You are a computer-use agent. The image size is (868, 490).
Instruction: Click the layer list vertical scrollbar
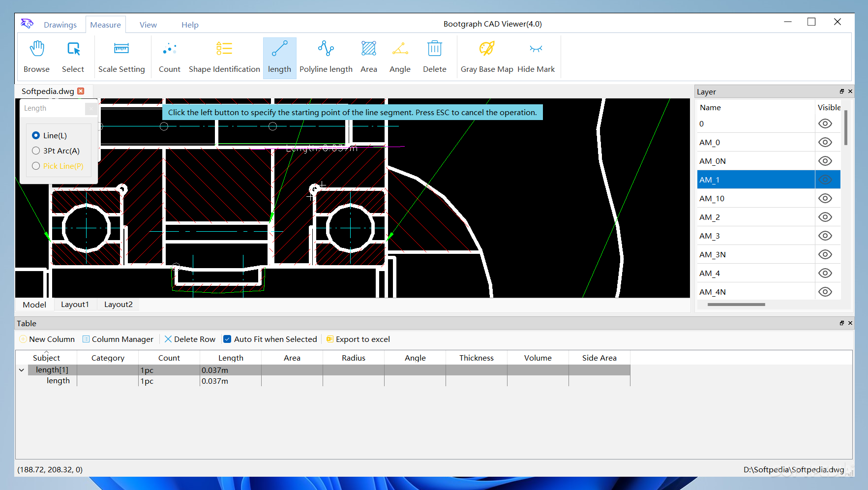pyautogui.click(x=846, y=128)
